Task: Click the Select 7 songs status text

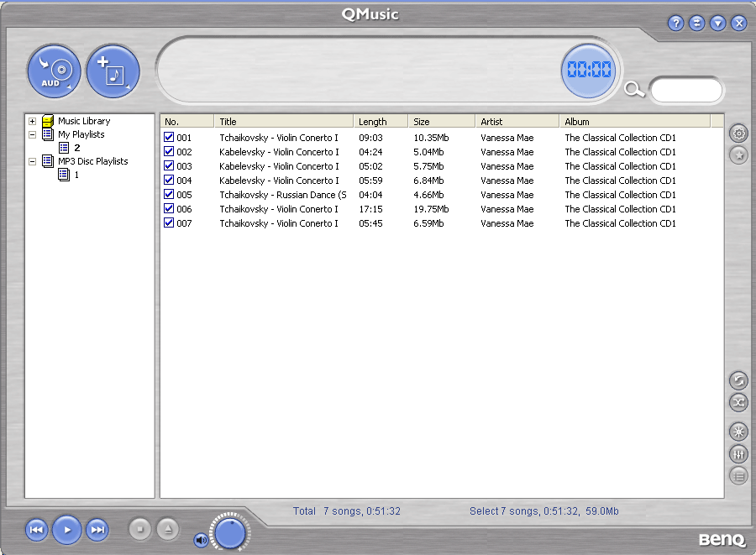Action: tap(543, 511)
